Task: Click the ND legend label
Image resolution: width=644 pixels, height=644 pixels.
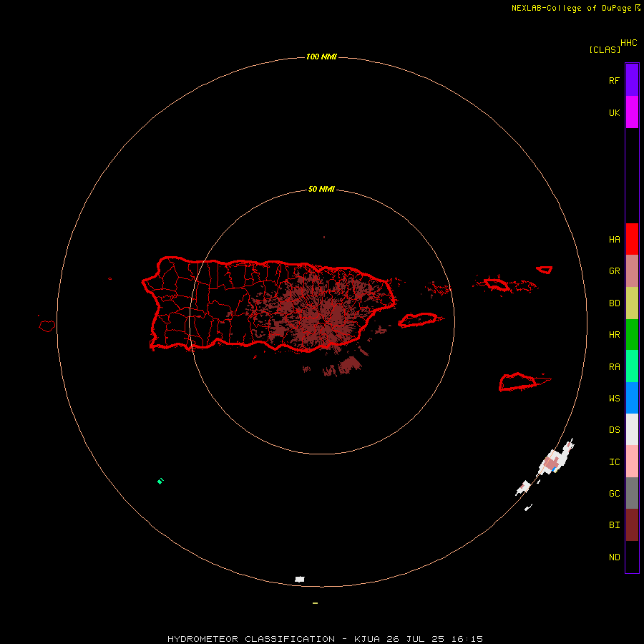Action: (614, 557)
